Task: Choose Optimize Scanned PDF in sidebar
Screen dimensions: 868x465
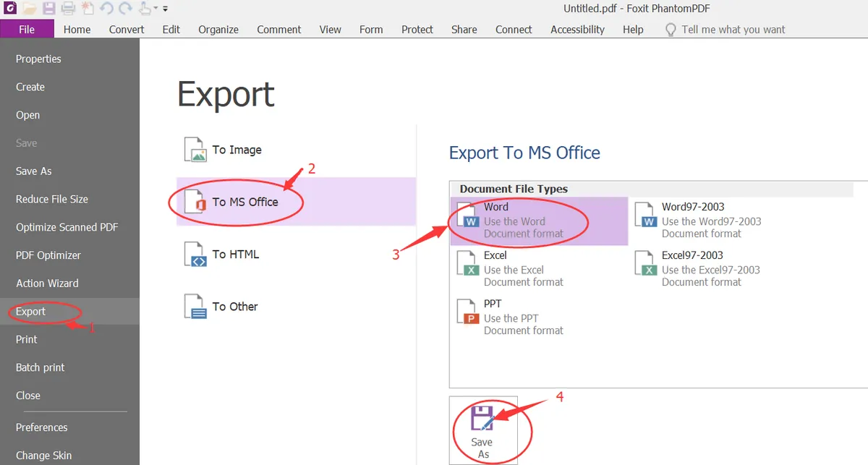Action: coord(69,227)
